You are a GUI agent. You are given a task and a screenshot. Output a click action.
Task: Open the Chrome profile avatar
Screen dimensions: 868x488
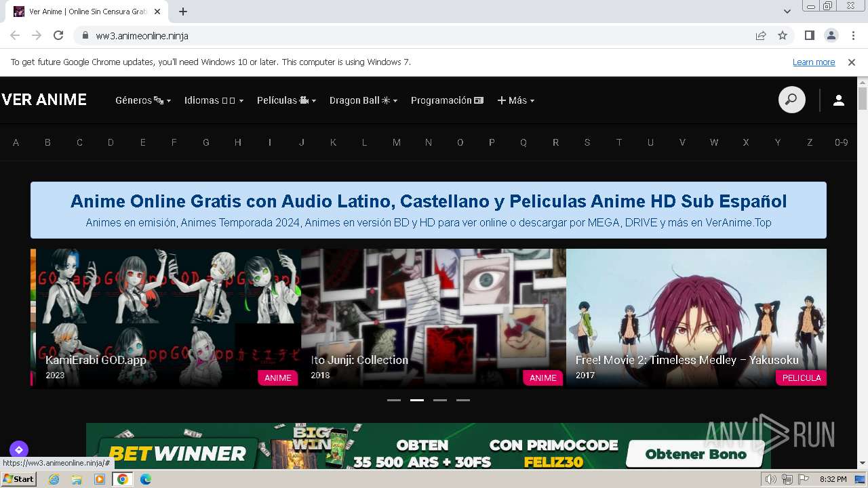(x=831, y=35)
